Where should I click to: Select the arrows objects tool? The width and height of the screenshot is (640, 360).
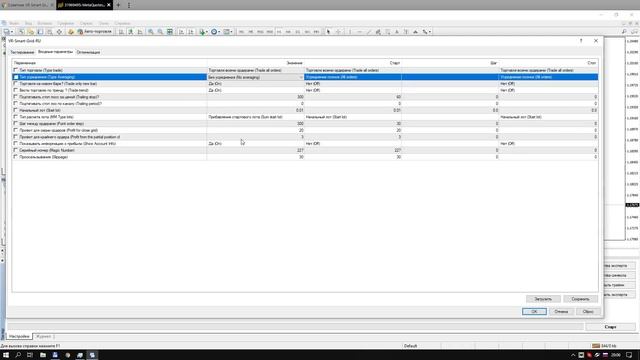coord(424,32)
